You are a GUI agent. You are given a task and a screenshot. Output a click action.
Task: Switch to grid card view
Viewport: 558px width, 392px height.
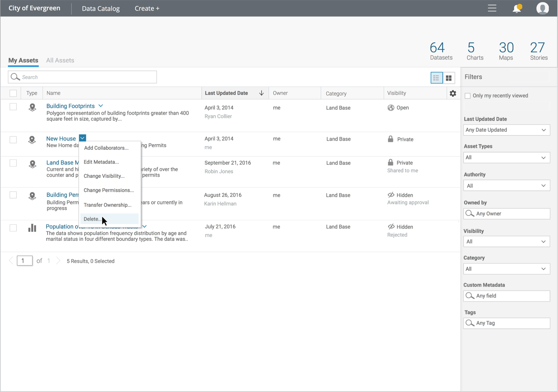click(x=449, y=78)
